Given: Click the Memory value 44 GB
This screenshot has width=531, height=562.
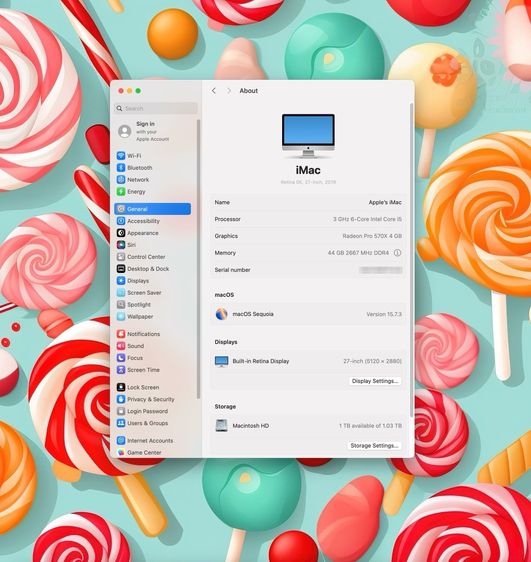Looking at the screenshot, I should click(358, 253).
